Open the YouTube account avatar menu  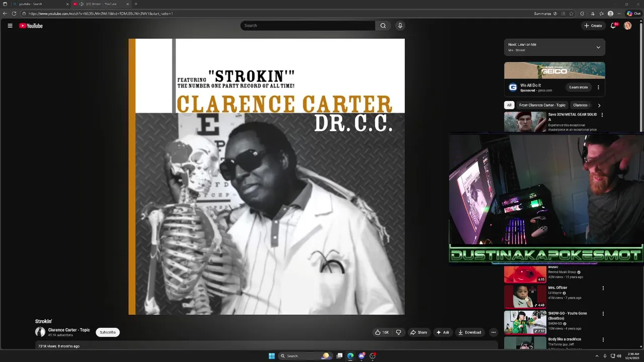click(627, 26)
